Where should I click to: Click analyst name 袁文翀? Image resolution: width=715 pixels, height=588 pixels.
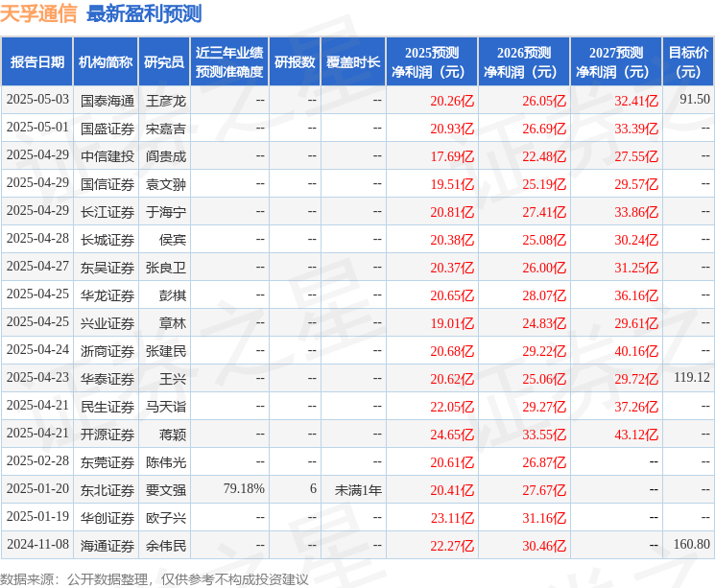pos(166,184)
